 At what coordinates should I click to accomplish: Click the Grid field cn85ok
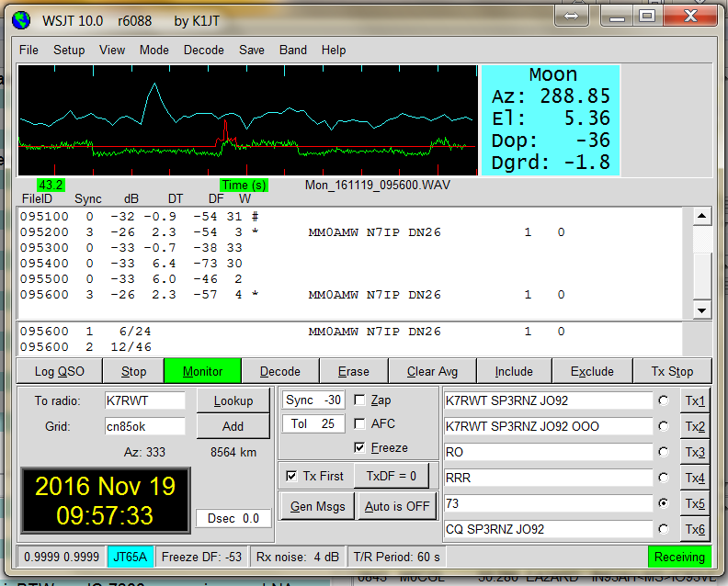[x=145, y=426]
